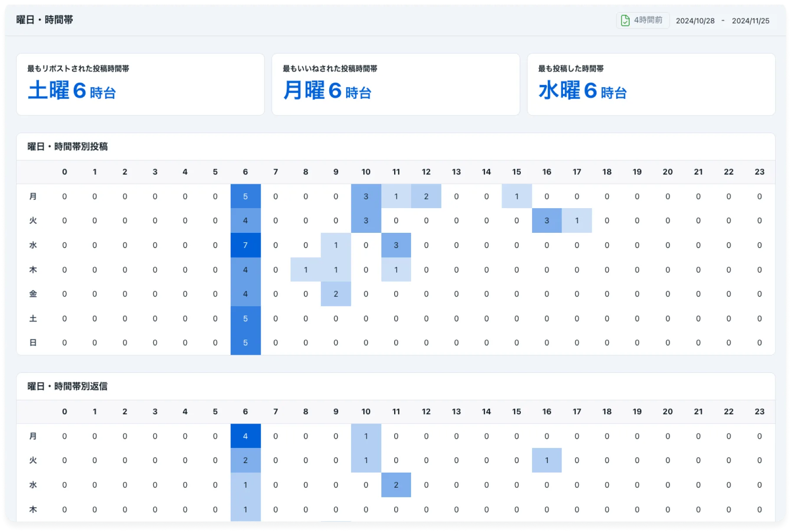This screenshot has height=532, width=791.
Task: Click the 最も投稿した時間帯 card
Action: pos(651,85)
